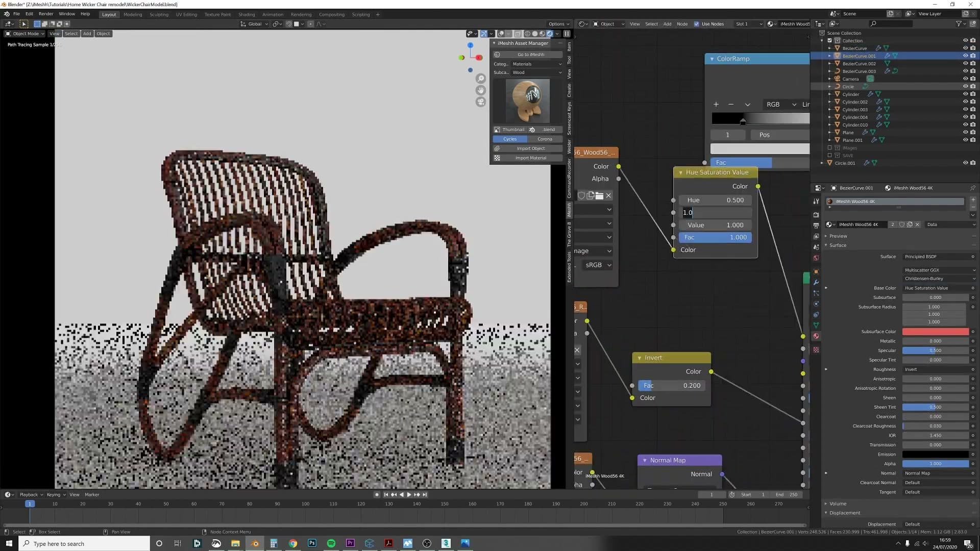The image size is (980, 551).
Task: Open the Tool settings properties tab
Action: pos(816,201)
